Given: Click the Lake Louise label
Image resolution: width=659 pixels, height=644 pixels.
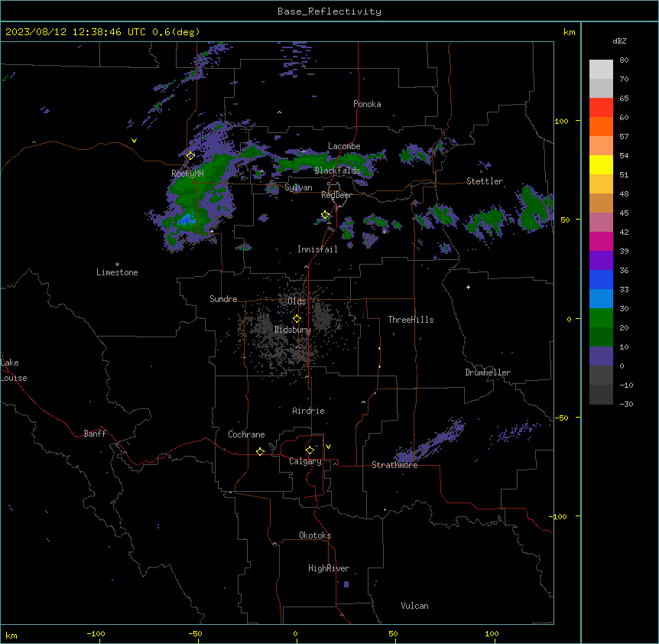Looking at the screenshot, I should [x=14, y=370].
